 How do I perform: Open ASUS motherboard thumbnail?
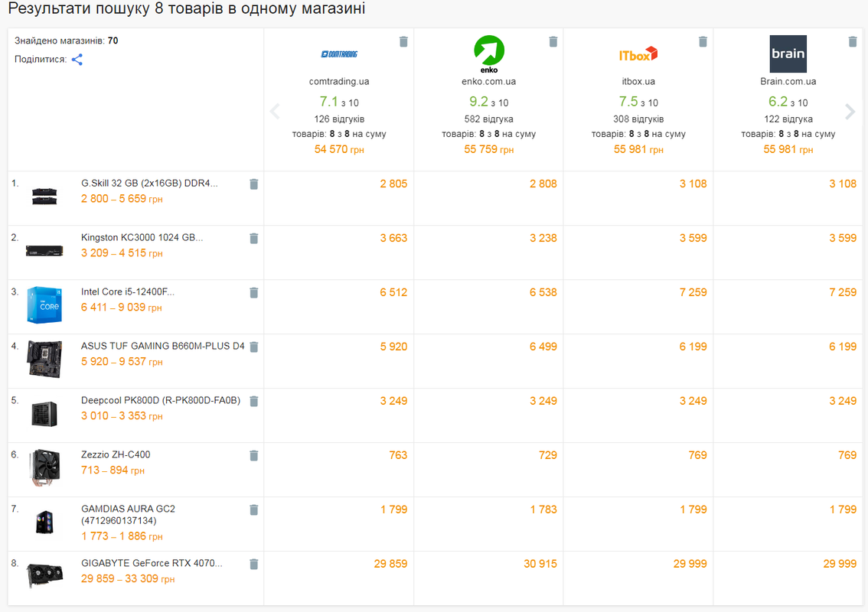[44, 359]
